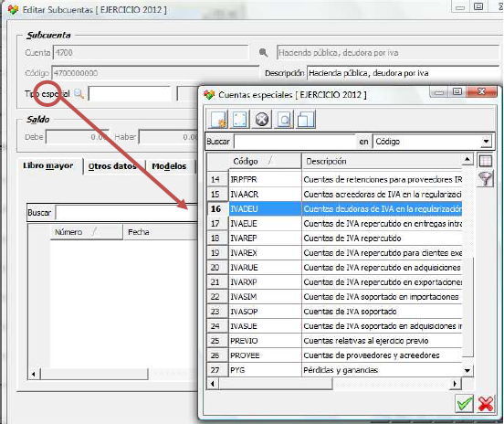Sort by the Fecha column header
Screen dimensions: 504x424
coord(160,232)
